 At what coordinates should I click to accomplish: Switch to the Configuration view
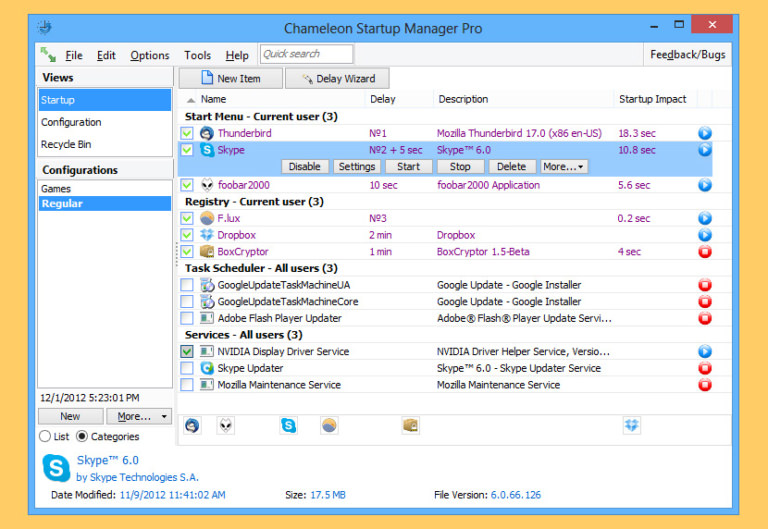[105, 122]
